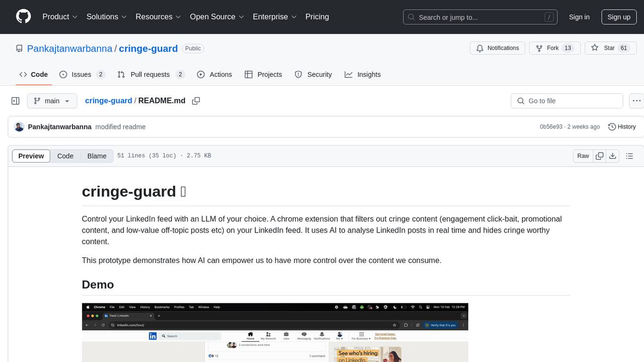Viewport: 644px width, 362px height.
Task: Select the Blame view
Action: [97, 156]
